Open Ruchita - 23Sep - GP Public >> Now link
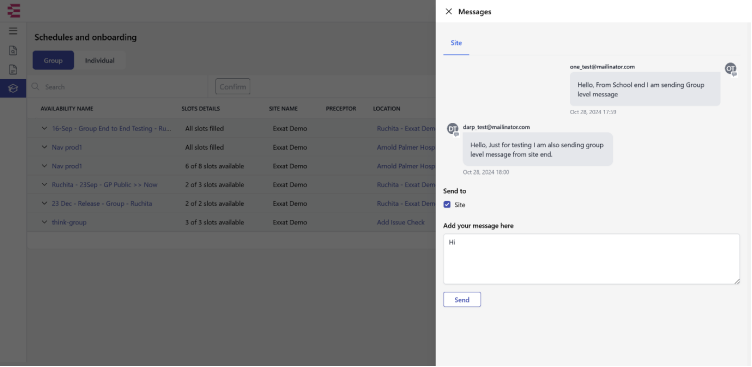This screenshot has height=367, width=752. [105, 185]
